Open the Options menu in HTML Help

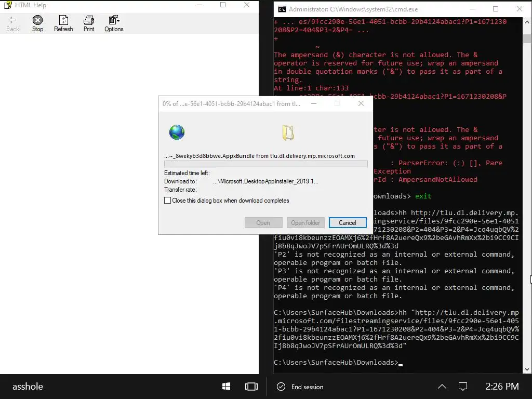[114, 24]
